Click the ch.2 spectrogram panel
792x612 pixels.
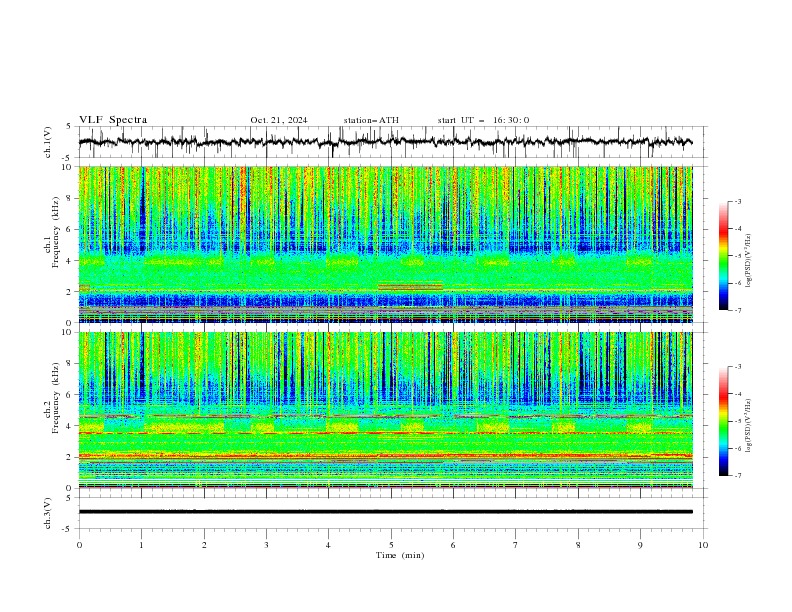click(385, 410)
